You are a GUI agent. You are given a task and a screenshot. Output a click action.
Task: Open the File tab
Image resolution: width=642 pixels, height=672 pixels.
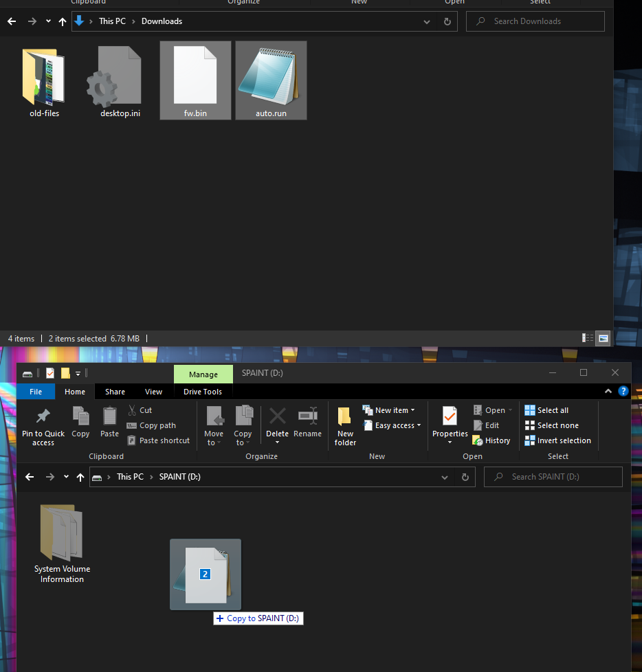(x=36, y=392)
